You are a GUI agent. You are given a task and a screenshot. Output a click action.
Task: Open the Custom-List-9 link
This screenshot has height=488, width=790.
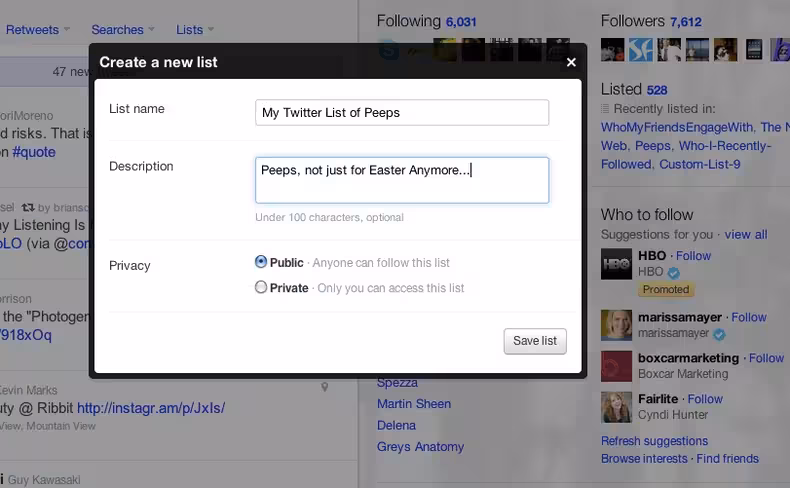coord(699,165)
